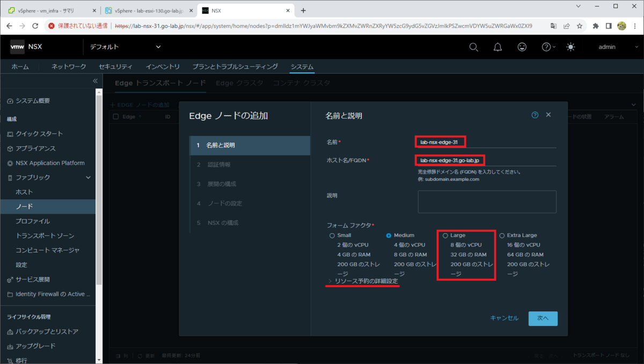The image size is (644, 364).
Task: Open the browser extensions puzzle icon
Action: click(596, 25)
